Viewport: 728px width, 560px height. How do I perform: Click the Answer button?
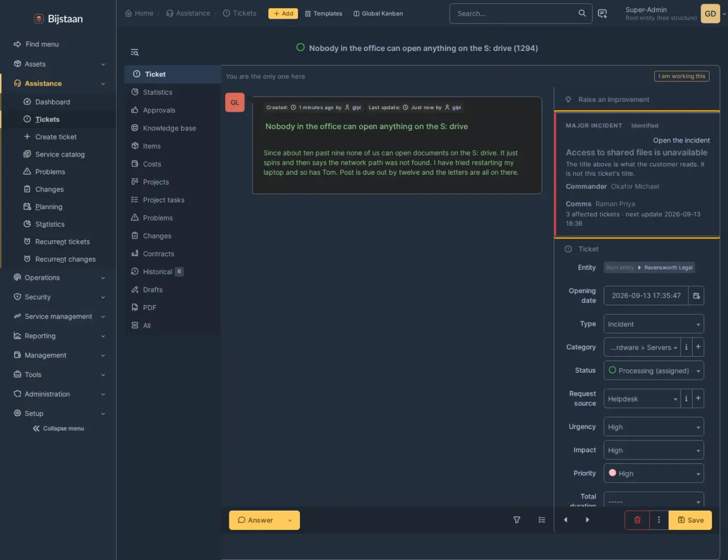pyautogui.click(x=255, y=520)
